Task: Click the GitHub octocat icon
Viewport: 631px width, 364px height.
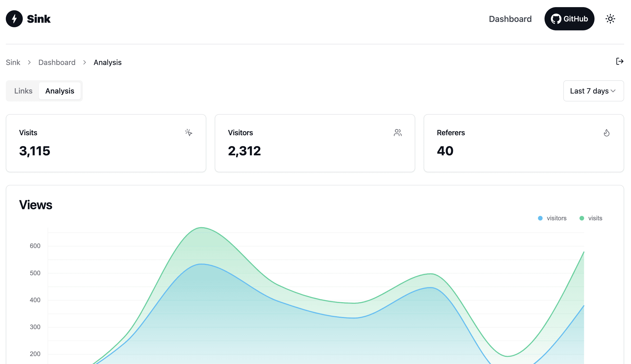Action: 556,19
